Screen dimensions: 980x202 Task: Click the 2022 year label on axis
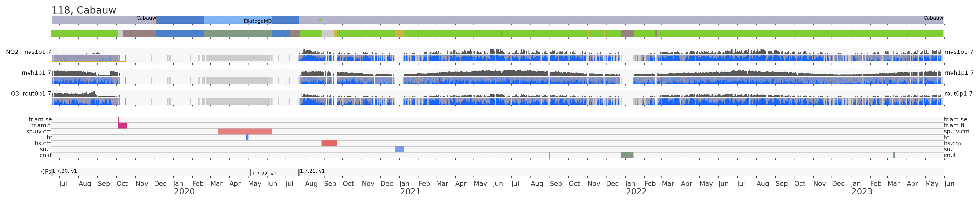click(636, 192)
